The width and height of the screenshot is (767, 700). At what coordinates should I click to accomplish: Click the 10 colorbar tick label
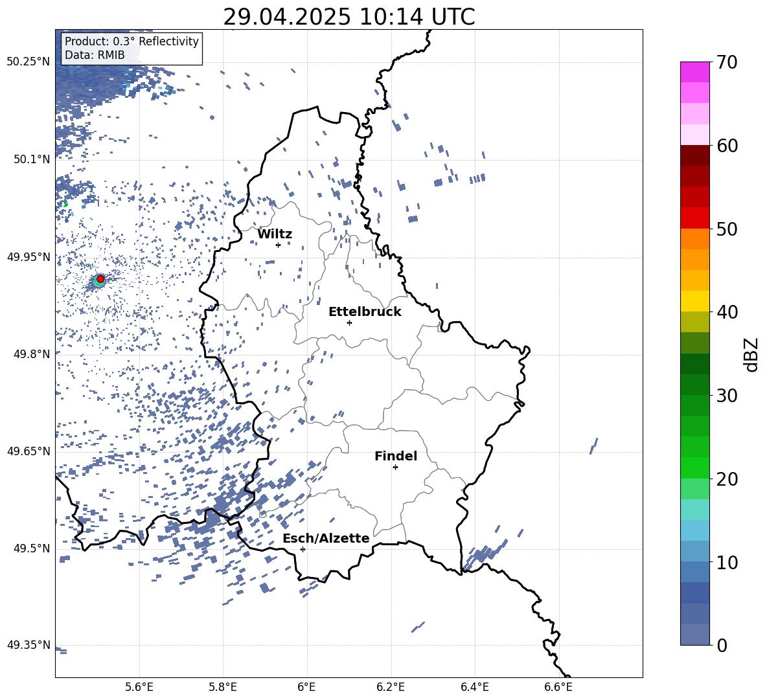(727, 563)
